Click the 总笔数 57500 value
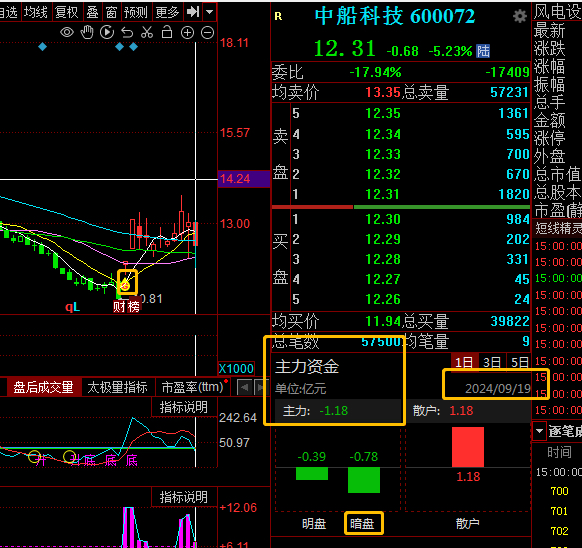Screen dimensions: 582x548 382,341
